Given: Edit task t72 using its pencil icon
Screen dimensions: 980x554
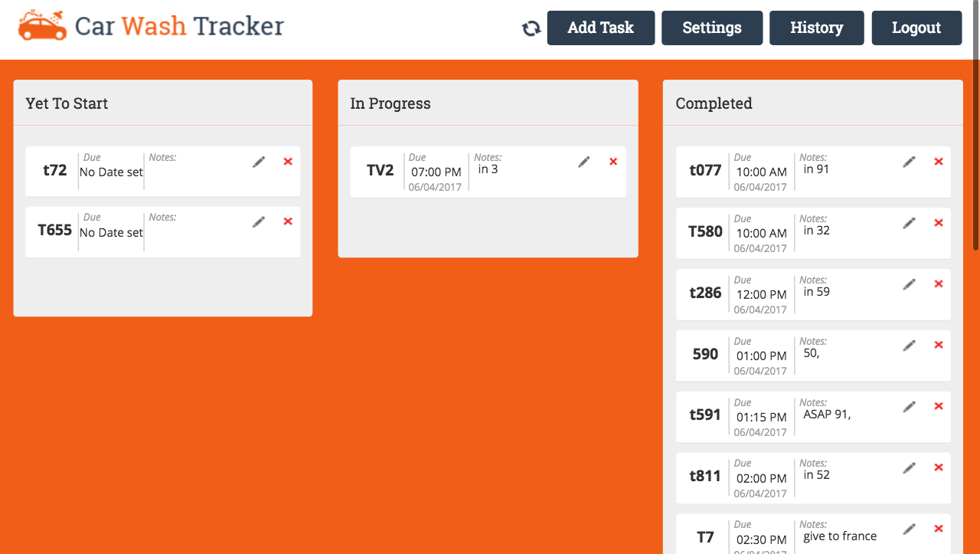Looking at the screenshot, I should pos(258,161).
